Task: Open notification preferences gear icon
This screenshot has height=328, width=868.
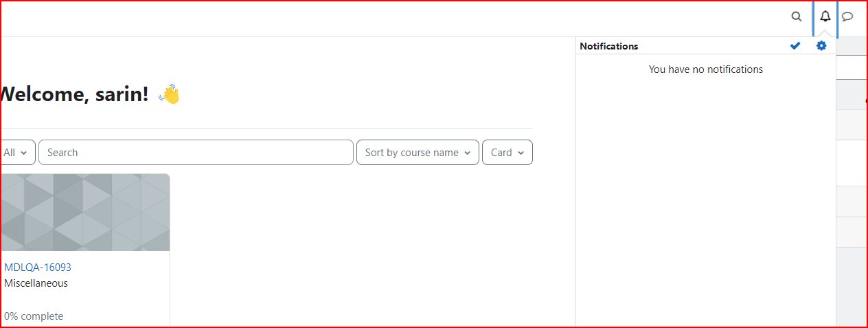Action: click(822, 46)
